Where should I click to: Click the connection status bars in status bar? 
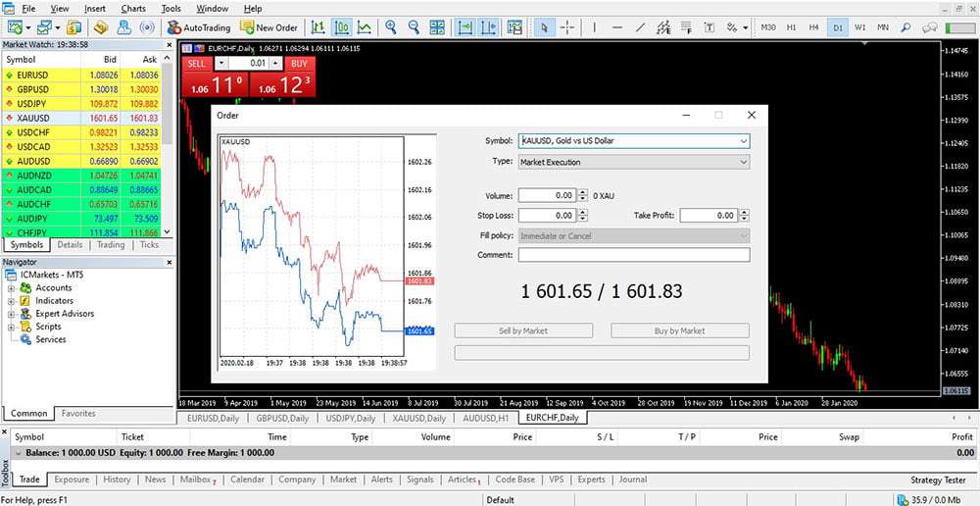tap(903, 500)
